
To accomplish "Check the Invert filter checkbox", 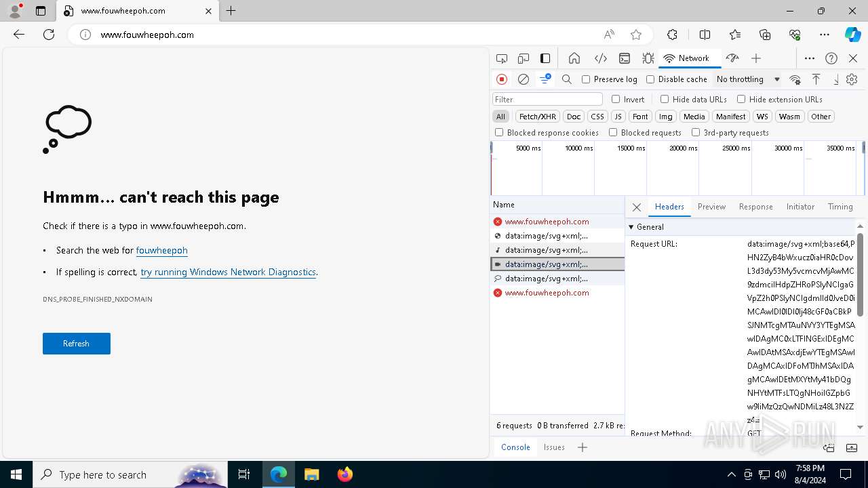I will (616, 99).
